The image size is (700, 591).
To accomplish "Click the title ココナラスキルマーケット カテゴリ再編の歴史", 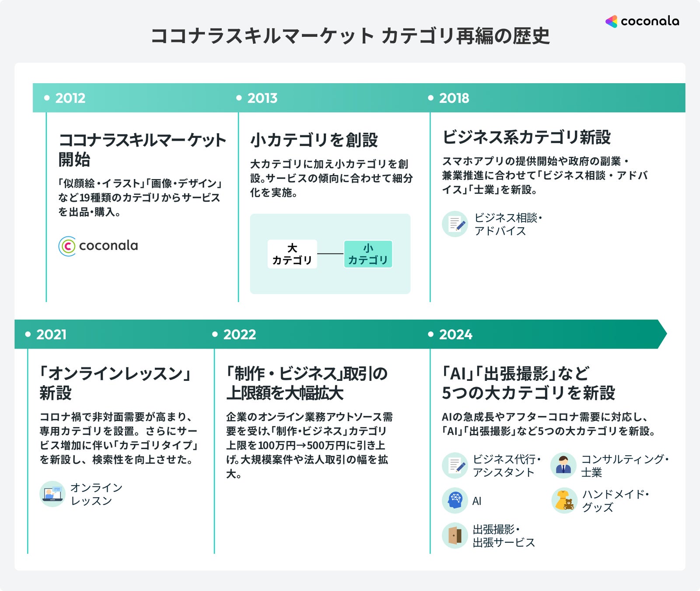I will tap(350, 36).
